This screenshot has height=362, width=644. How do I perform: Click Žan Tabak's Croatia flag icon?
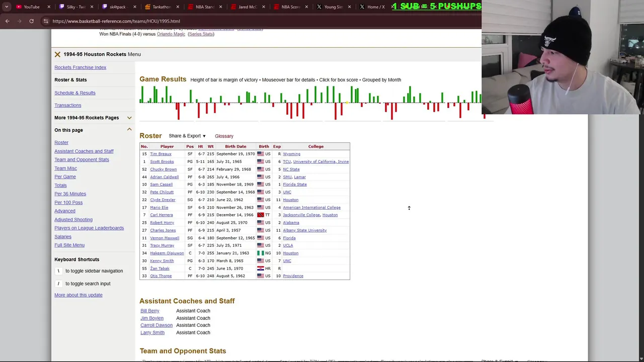click(x=261, y=268)
